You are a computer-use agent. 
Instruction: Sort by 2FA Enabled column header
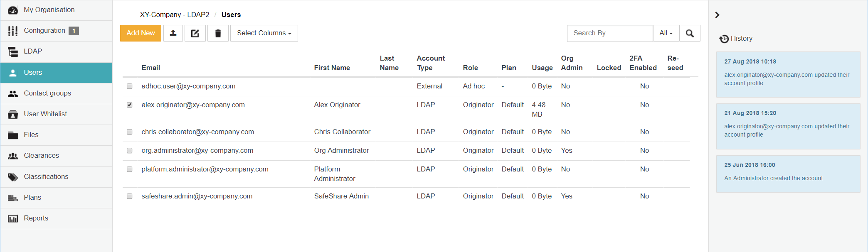643,63
